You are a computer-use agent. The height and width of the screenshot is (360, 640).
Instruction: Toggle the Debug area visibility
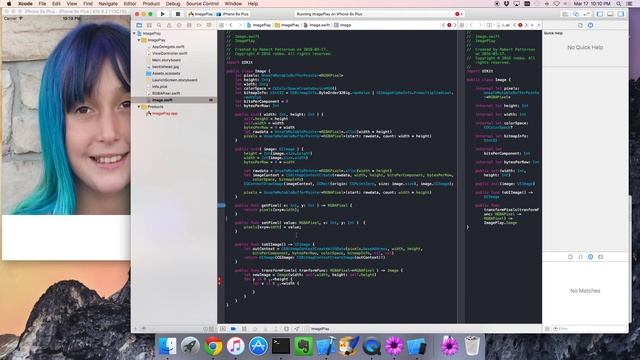pos(610,14)
